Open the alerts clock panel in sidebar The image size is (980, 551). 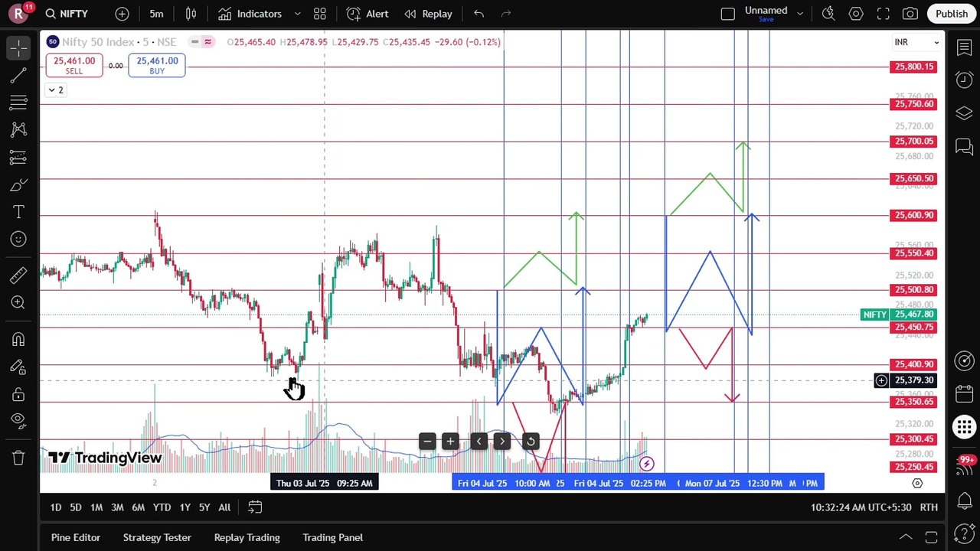(964, 80)
